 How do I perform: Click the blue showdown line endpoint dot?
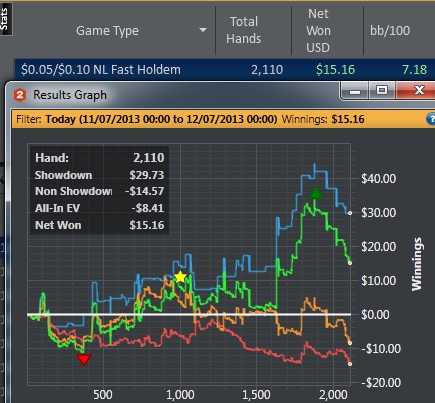(x=350, y=213)
